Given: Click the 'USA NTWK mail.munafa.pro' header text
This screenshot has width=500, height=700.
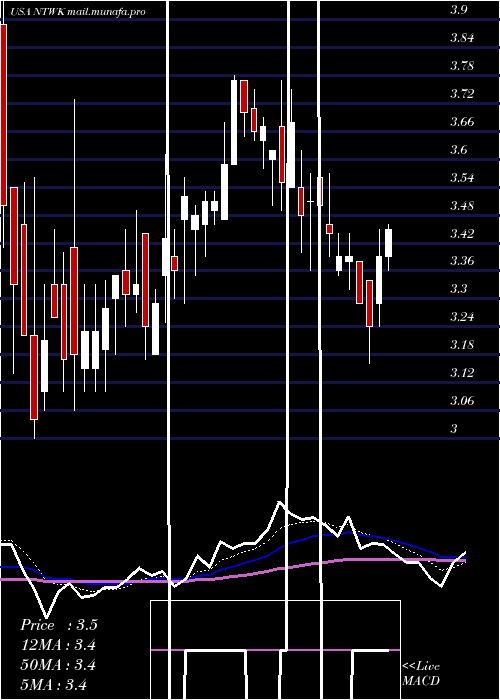Looking at the screenshot, I should [x=78, y=12].
